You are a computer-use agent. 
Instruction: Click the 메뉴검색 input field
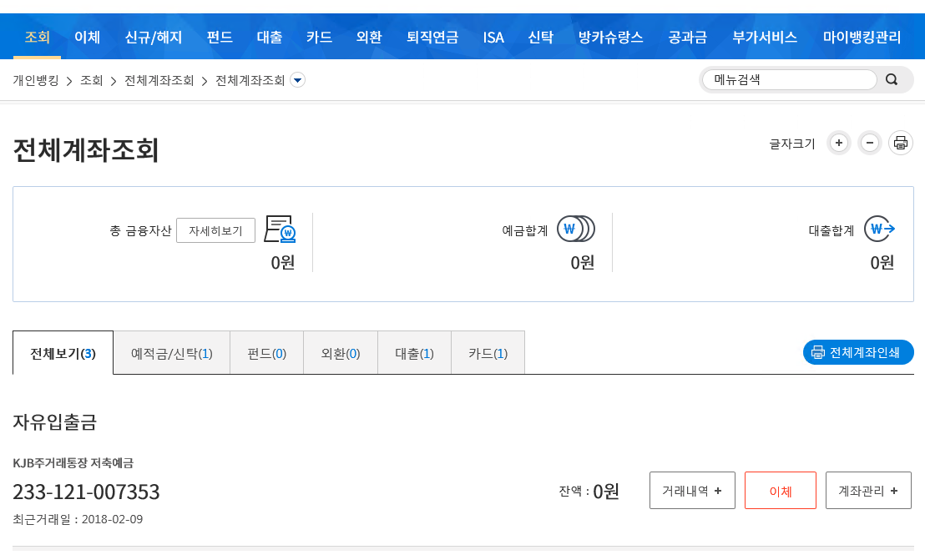pos(789,80)
